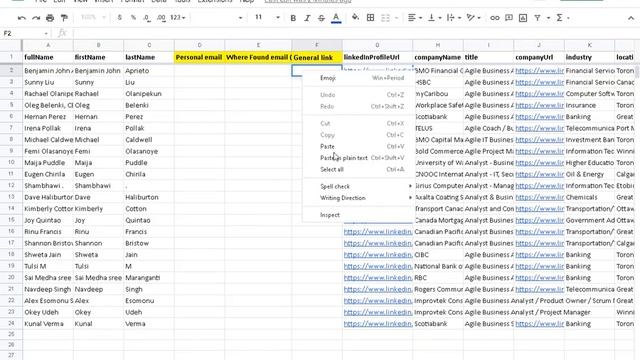The width and height of the screenshot is (640, 360).
Task: Click the Insert comment icon
Action: pyautogui.click(x=509, y=18)
